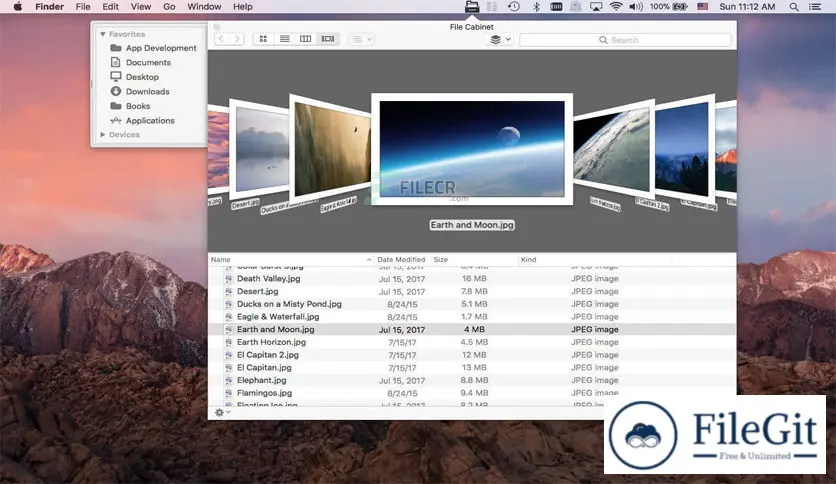Screen dimensions: 836x484
Task: Switch to icon grid view
Action: point(263,39)
